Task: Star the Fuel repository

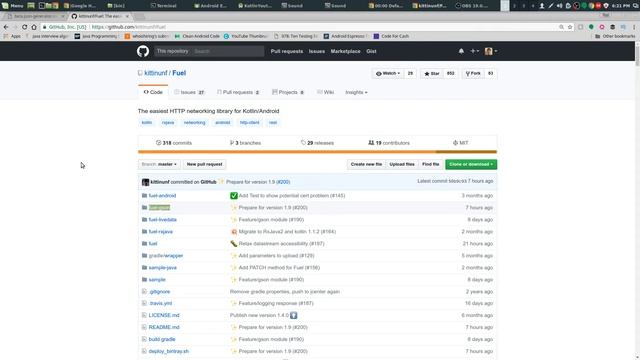Action: tap(432, 73)
